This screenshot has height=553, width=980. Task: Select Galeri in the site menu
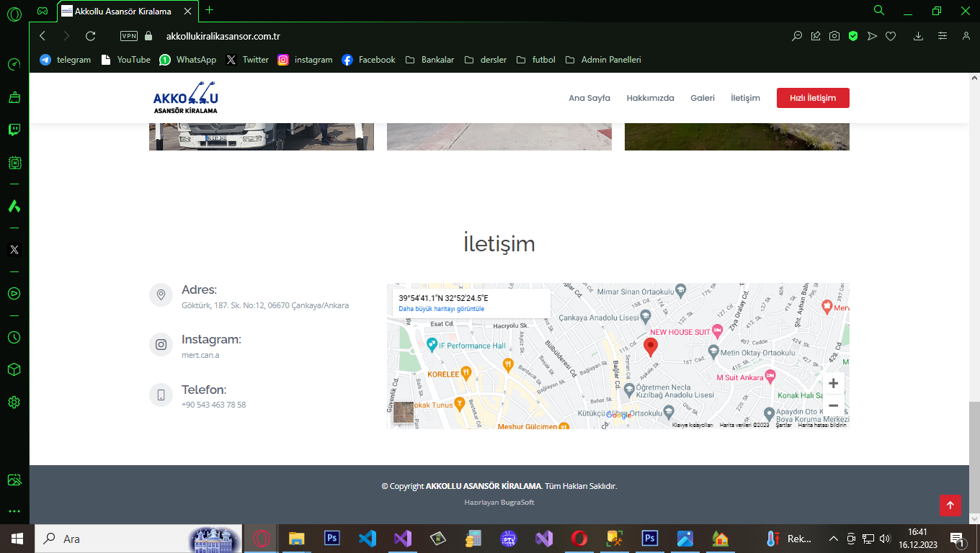point(702,98)
